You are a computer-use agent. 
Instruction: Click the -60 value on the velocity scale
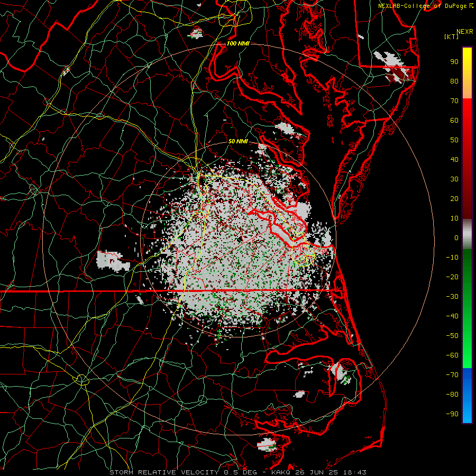pyautogui.click(x=452, y=355)
